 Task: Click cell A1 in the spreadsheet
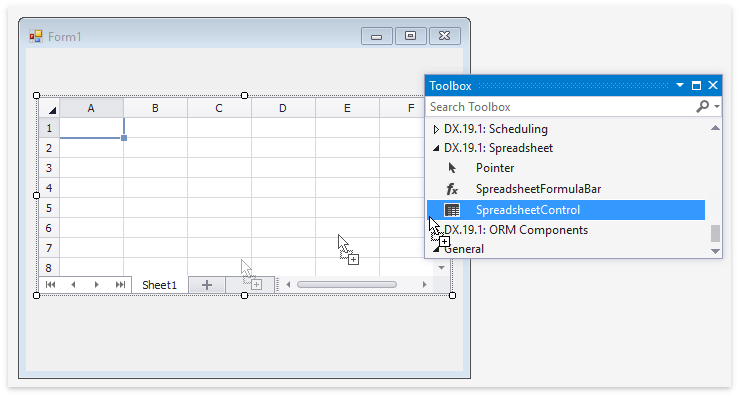click(x=91, y=128)
